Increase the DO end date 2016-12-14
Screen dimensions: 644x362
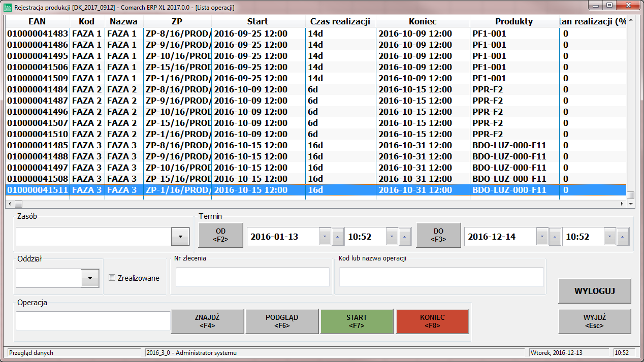tap(555, 237)
